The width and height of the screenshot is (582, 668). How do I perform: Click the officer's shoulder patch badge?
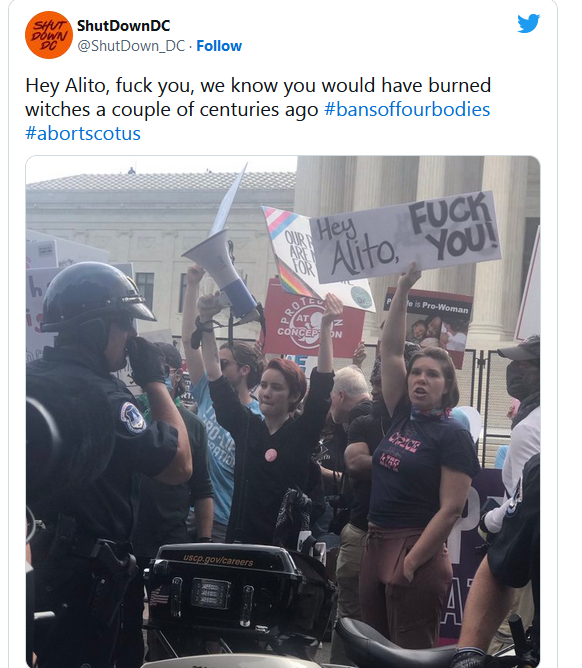pos(133,418)
